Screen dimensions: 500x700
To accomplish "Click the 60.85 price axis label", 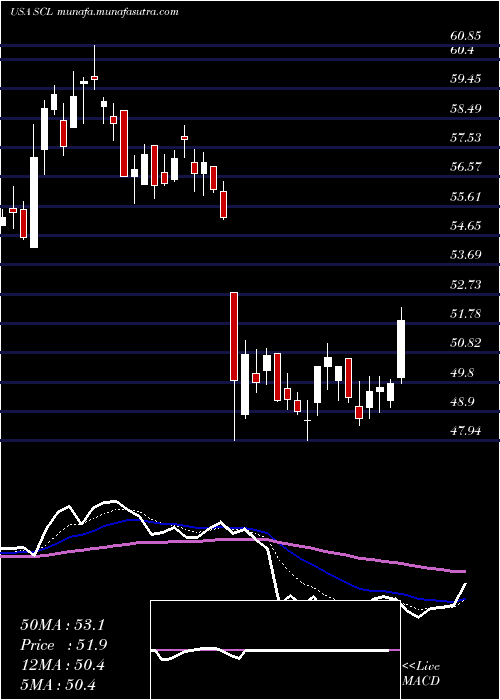I will pos(466,34).
